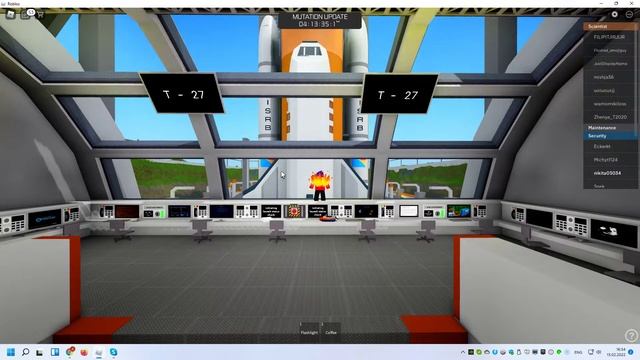Open the shopping cart store icon

pyautogui.click(x=40, y=15)
